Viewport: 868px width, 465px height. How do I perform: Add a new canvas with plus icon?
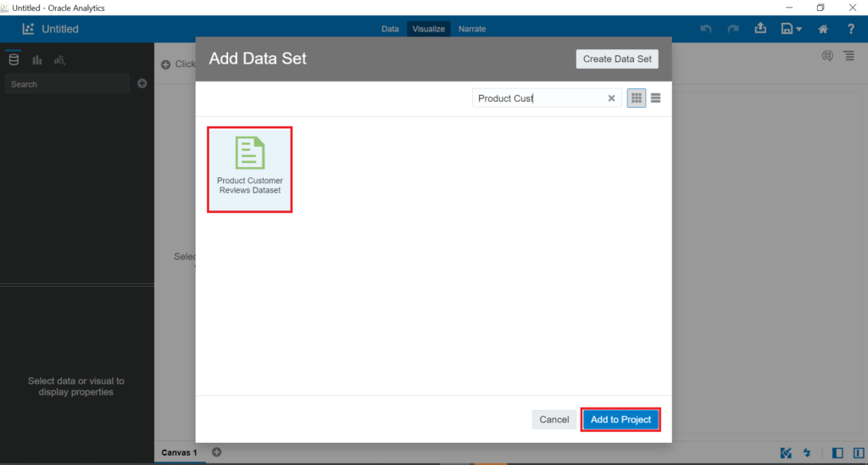(216, 451)
